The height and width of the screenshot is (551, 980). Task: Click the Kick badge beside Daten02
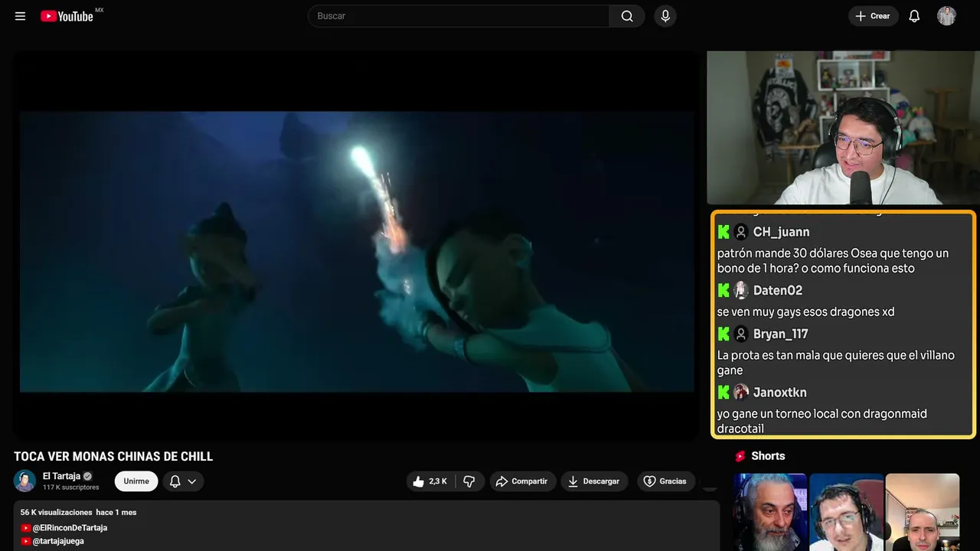(724, 291)
